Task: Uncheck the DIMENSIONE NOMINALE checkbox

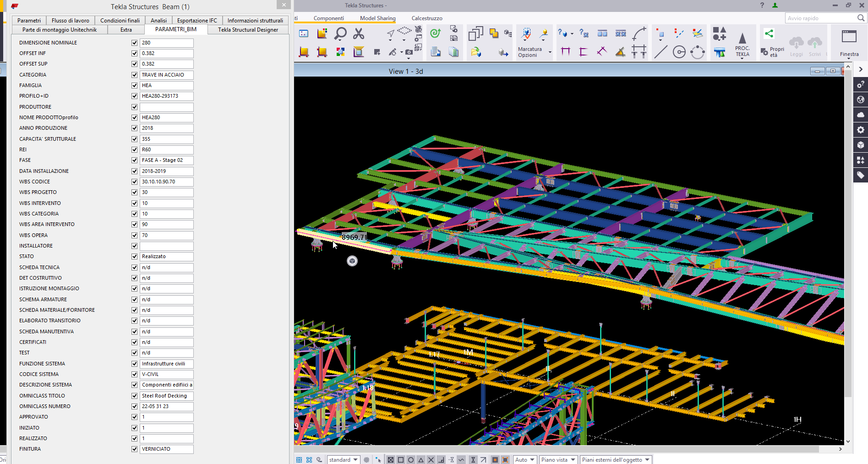Action: tap(135, 43)
